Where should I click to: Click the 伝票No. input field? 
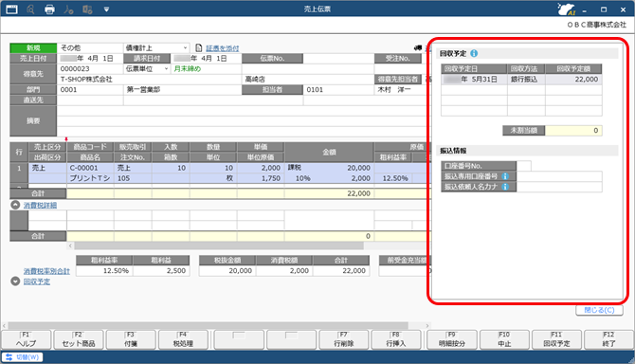click(x=338, y=59)
